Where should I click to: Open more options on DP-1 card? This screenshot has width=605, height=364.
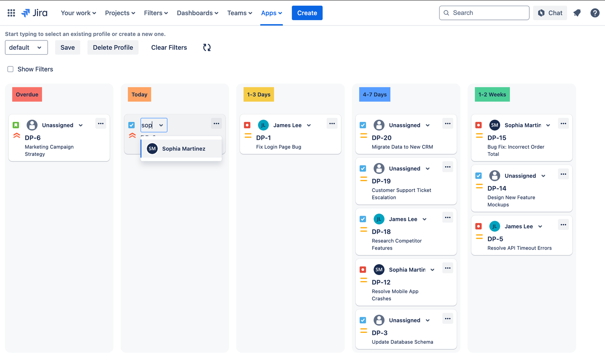pyautogui.click(x=332, y=124)
